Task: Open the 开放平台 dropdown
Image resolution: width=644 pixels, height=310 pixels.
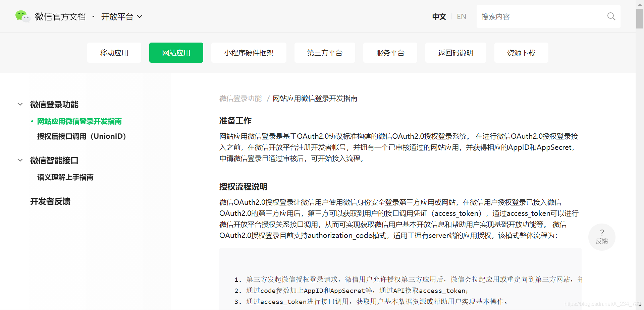Action: pos(121,16)
